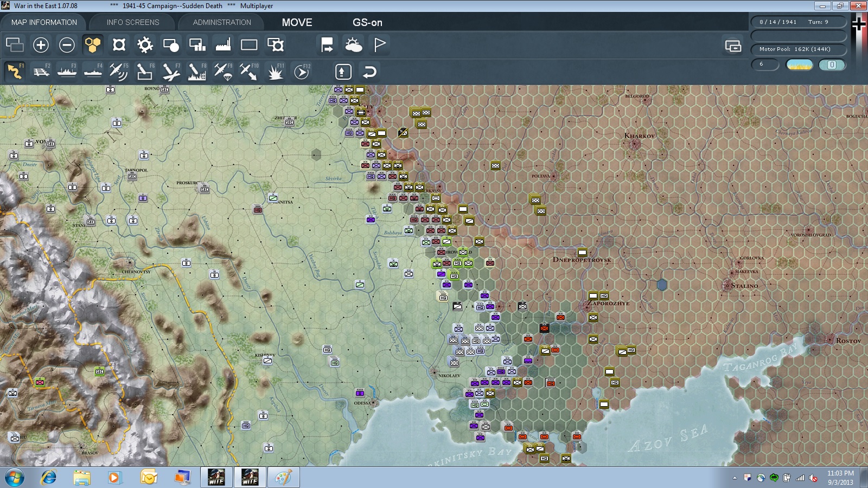868x488 pixels.
Task: Select the F2 Rail movement mode icon
Action: 41,72
